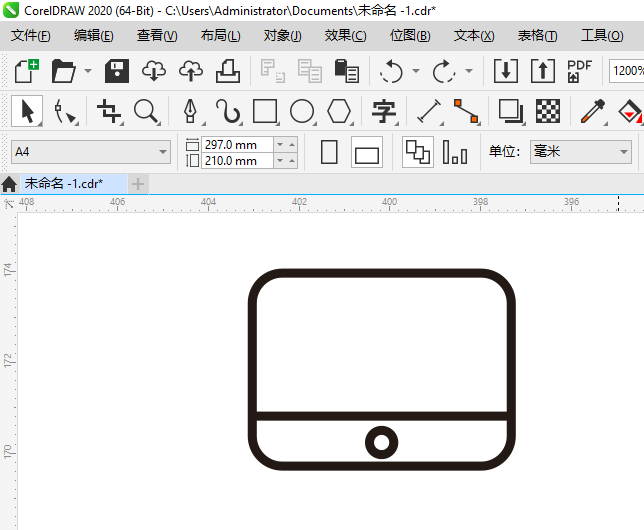Set landscape page orientation
This screenshot has height=530, width=644.
pyautogui.click(x=367, y=152)
